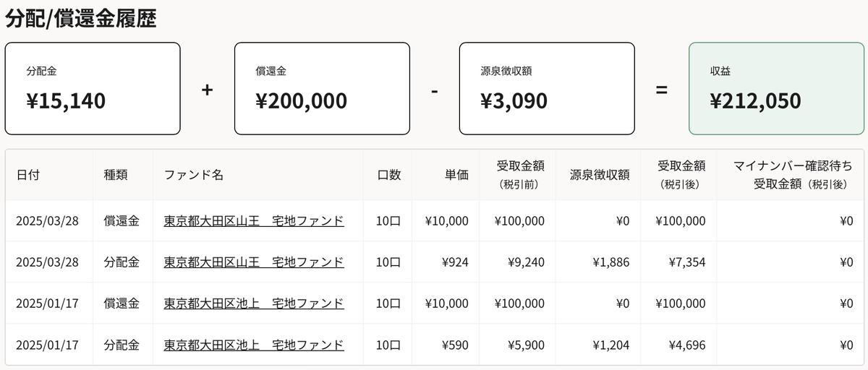Open 池上 宅地ファンド link in 分配金 row
868x370 pixels.
tap(254, 345)
